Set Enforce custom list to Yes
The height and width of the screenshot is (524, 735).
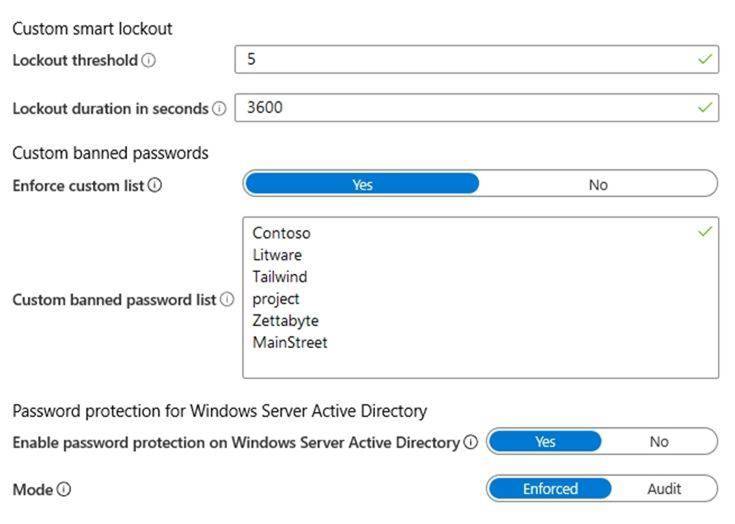pos(362,184)
